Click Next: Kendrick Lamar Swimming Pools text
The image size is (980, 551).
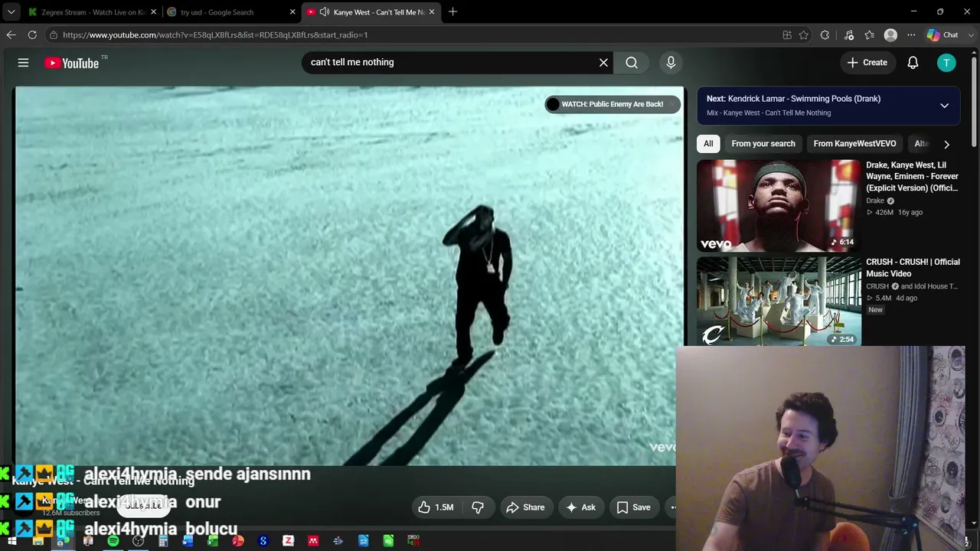pos(793,99)
